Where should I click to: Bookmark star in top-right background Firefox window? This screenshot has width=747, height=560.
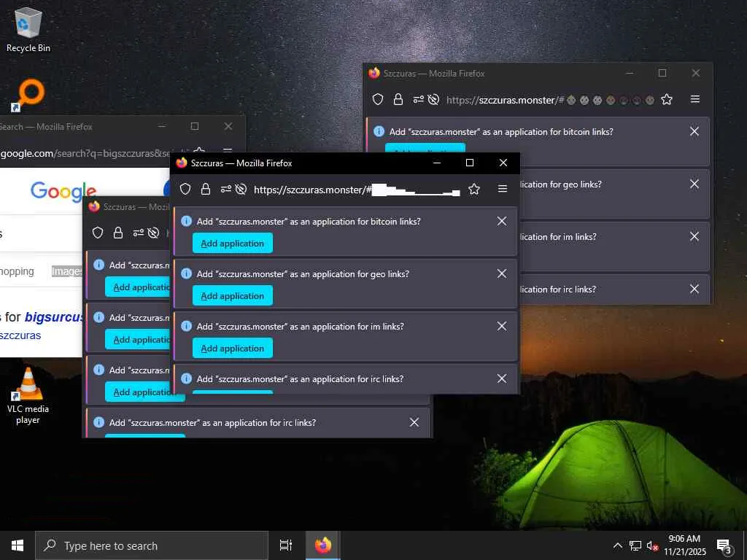point(667,99)
